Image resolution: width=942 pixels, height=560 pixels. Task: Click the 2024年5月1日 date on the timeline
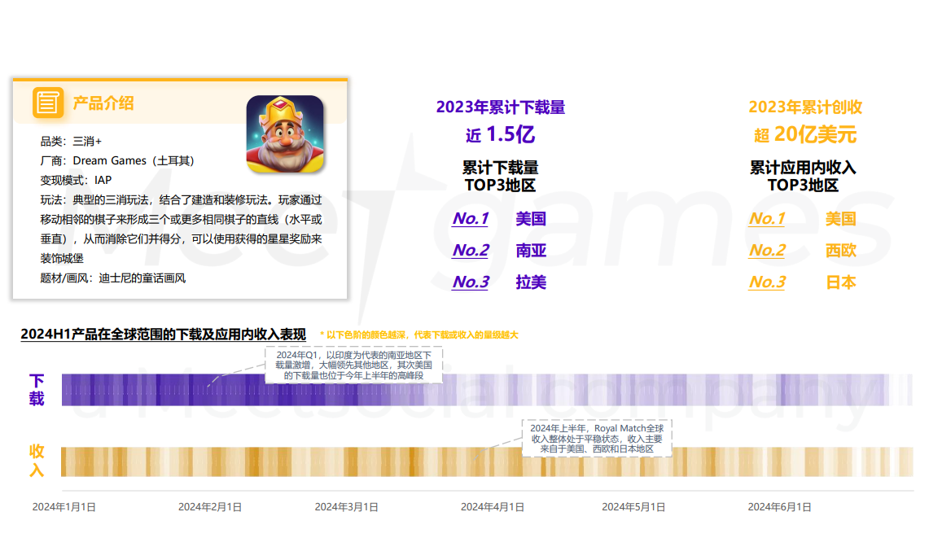click(x=633, y=507)
